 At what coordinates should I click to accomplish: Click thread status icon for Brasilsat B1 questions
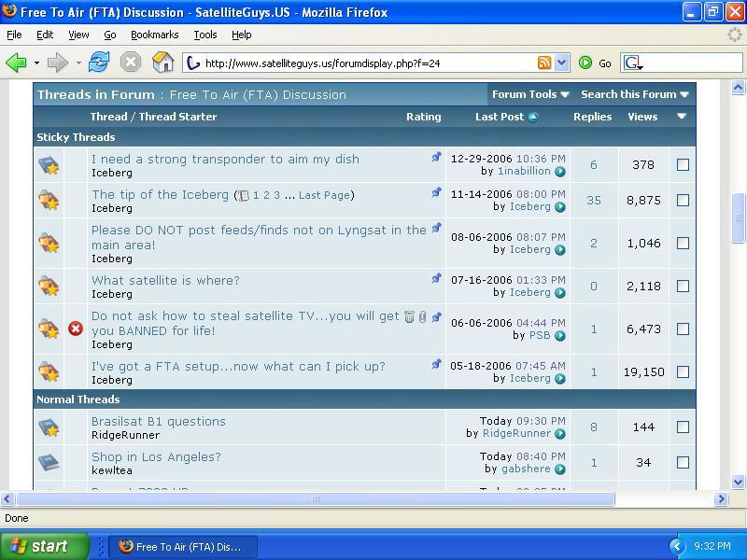pyautogui.click(x=49, y=427)
